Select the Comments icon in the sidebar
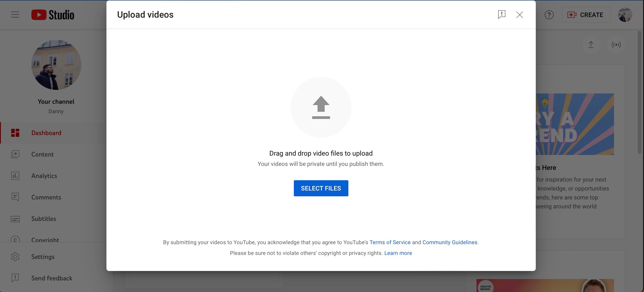The width and height of the screenshot is (644, 292). click(x=15, y=197)
